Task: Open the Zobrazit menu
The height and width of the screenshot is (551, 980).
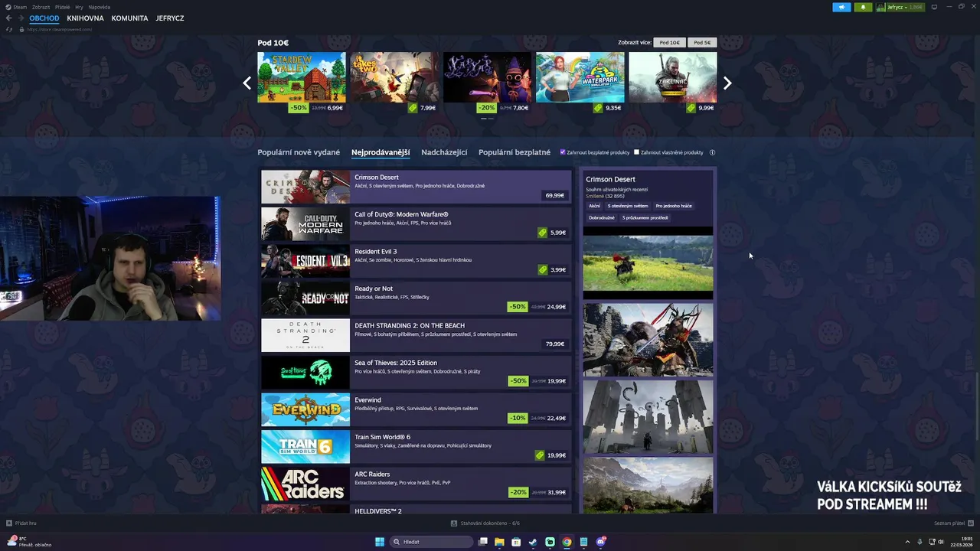Action: coord(41,7)
